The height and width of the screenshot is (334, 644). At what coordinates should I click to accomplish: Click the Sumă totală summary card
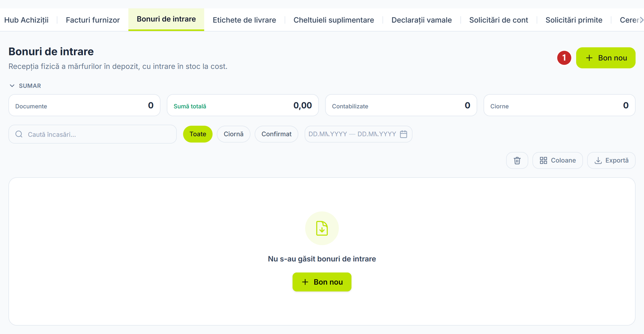point(243,105)
